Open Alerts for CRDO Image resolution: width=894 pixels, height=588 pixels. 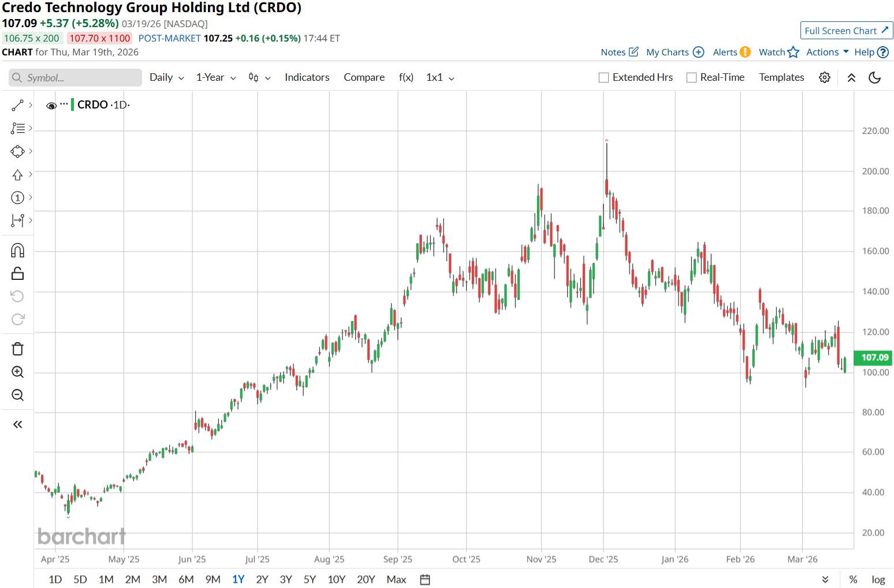(732, 52)
